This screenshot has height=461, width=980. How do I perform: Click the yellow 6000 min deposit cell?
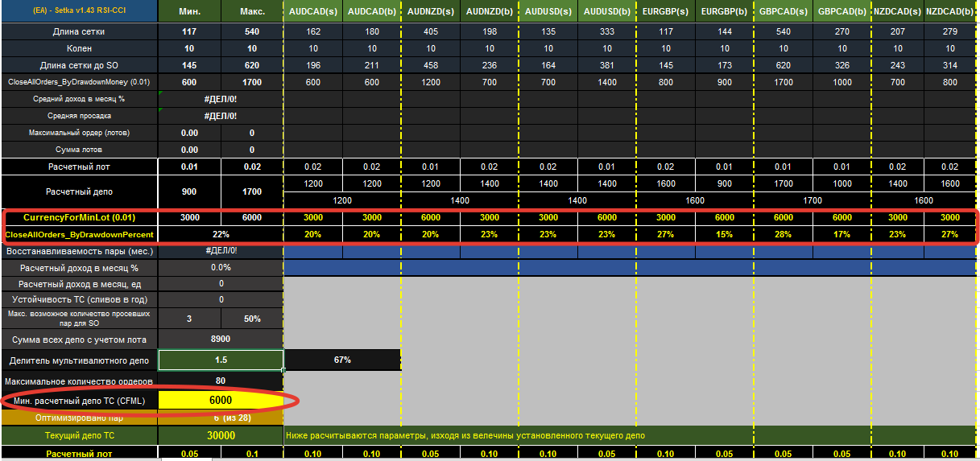221,400
